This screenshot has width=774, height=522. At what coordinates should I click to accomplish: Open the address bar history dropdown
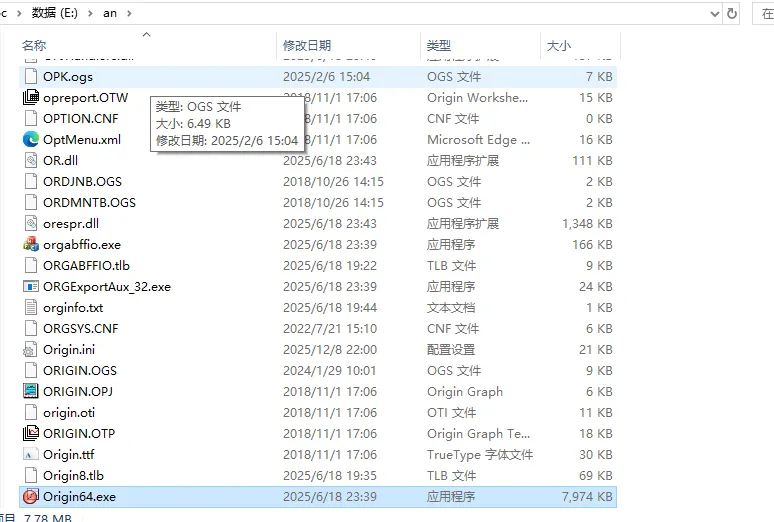pyautogui.click(x=714, y=14)
